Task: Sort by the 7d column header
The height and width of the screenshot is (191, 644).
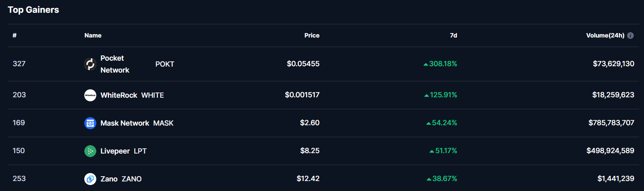Action: (x=453, y=35)
